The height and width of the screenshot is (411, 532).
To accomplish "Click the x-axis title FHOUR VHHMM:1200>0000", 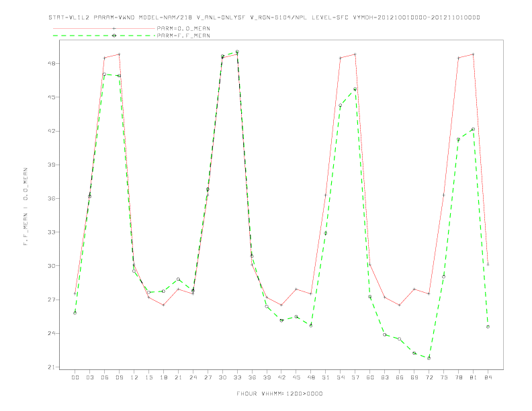I will [x=279, y=394].
